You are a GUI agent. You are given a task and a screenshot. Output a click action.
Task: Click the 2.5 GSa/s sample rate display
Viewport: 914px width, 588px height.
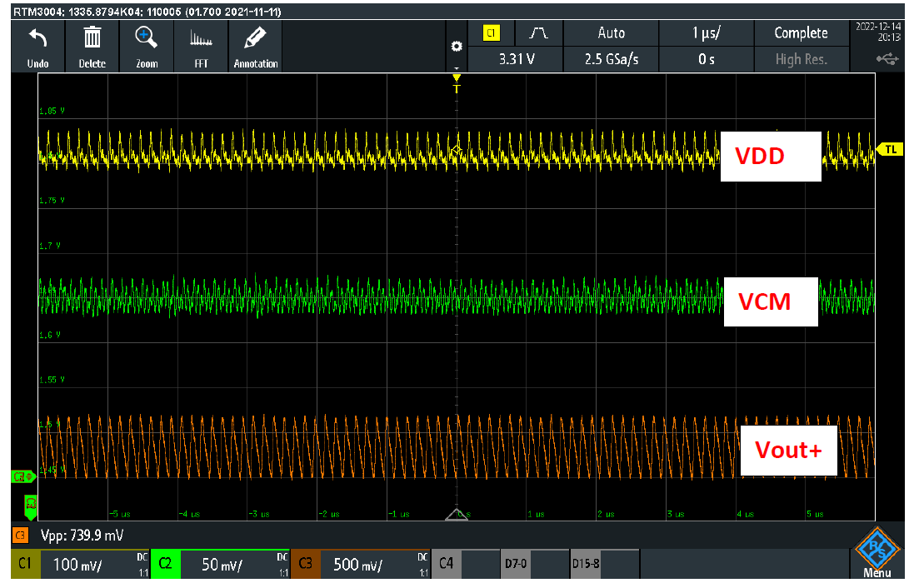click(611, 60)
